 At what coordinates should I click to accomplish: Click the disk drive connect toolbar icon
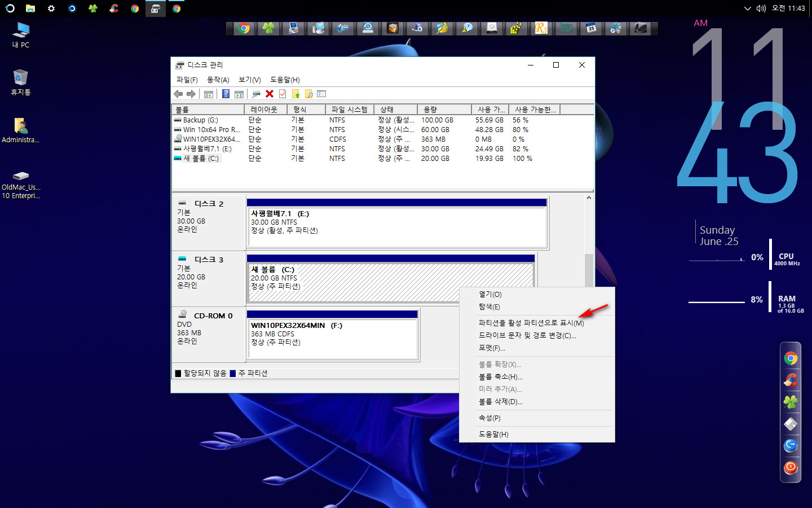click(x=257, y=94)
